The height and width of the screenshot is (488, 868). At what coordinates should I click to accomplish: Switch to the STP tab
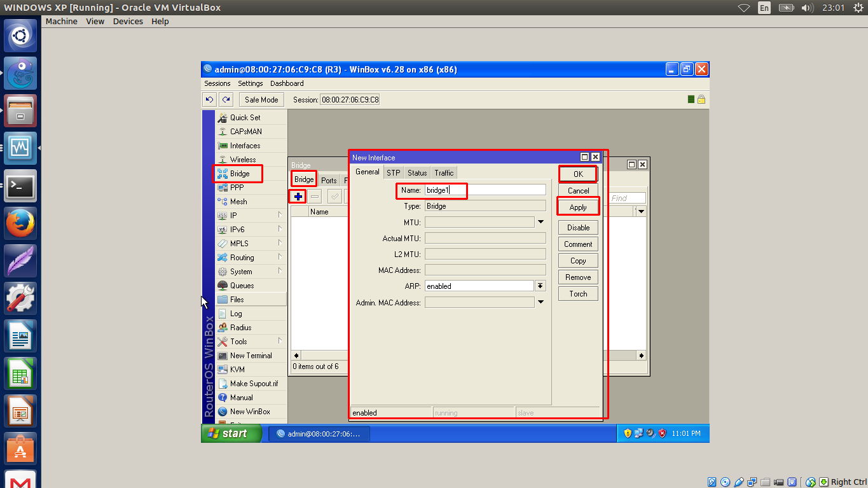tap(394, 173)
